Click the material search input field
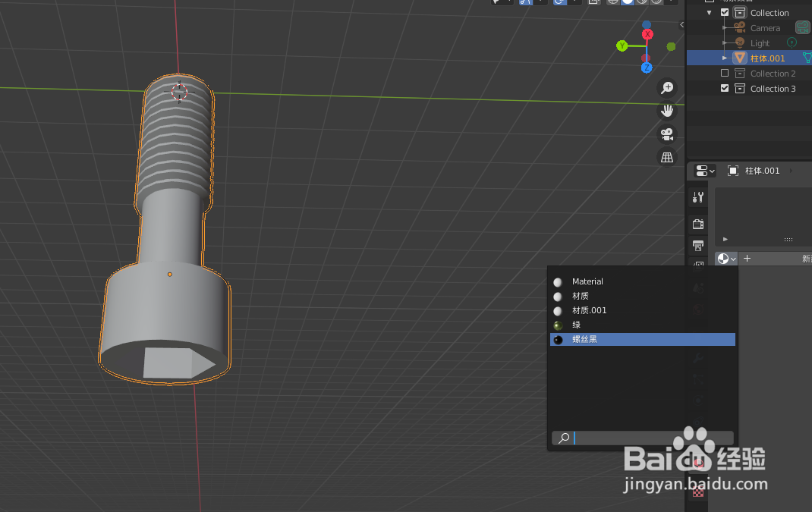This screenshot has height=512, width=812. pos(643,438)
